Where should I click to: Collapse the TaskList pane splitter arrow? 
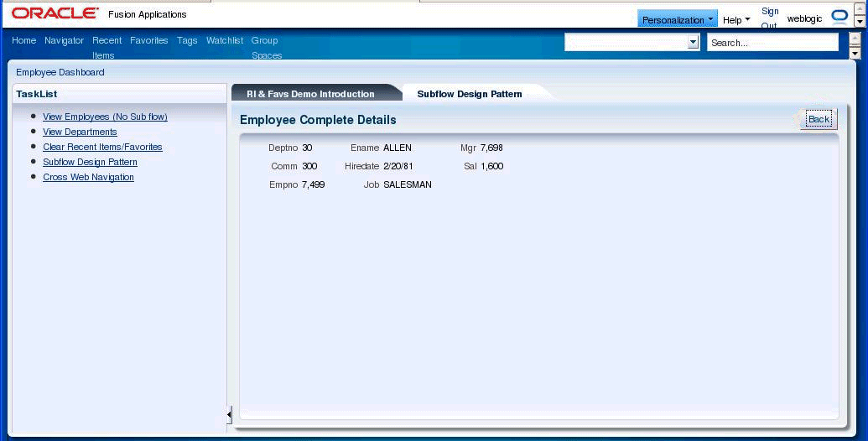pos(229,414)
